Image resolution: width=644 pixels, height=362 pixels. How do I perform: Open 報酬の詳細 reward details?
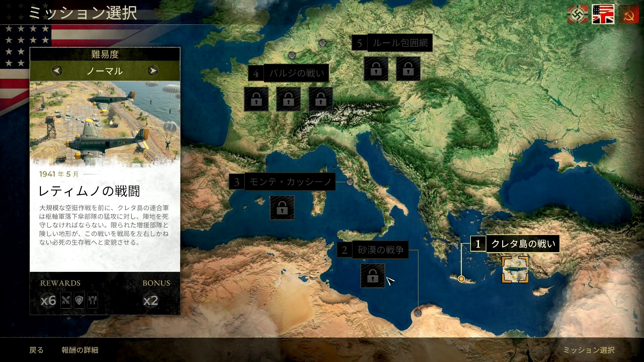pyautogui.click(x=80, y=350)
